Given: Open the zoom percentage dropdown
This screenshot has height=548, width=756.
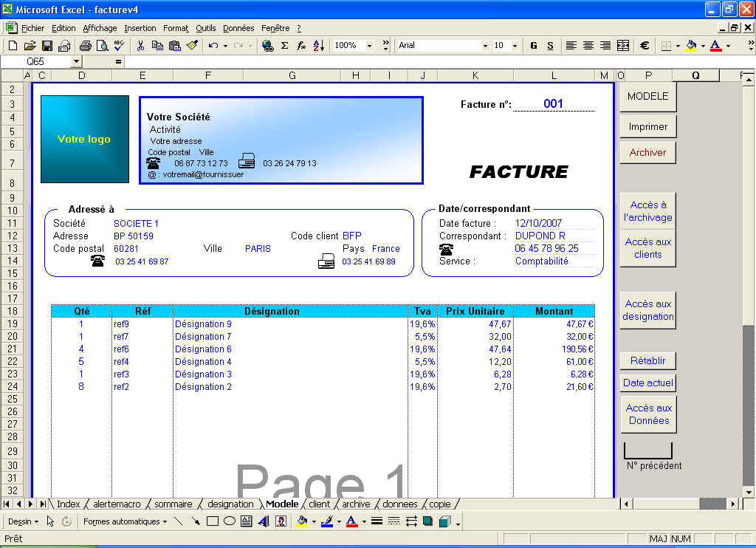Looking at the screenshot, I should 370,46.
